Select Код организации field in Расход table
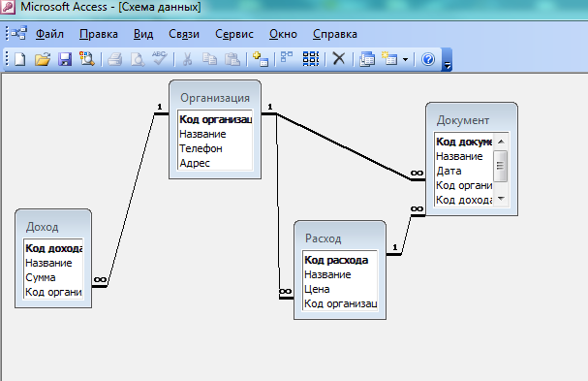Image resolution: width=588 pixels, height=381 pixels. coord(340,304)
